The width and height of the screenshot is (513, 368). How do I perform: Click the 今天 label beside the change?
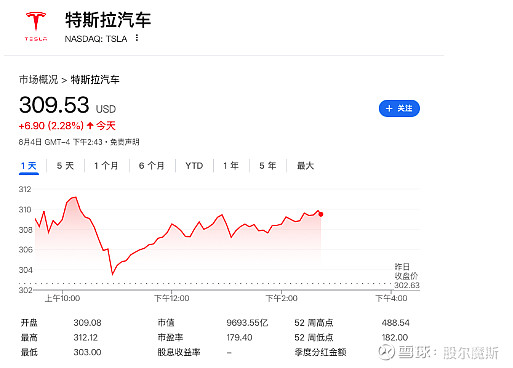pyautogui.click(x=106, y=126)
